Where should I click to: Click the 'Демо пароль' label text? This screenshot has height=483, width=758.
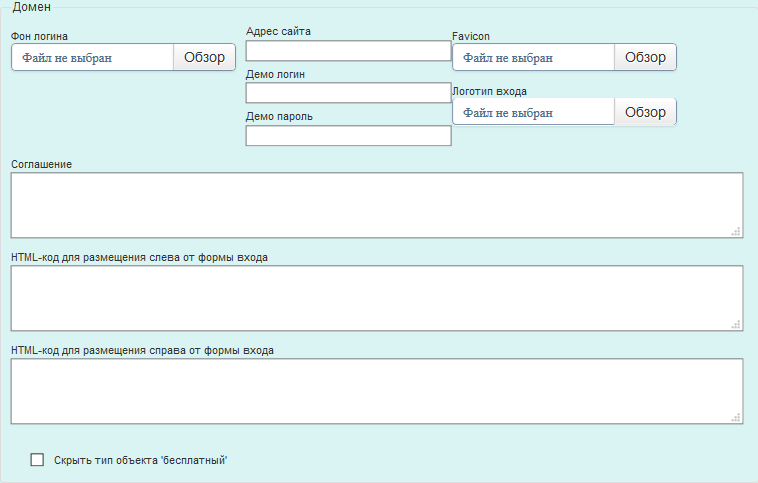(279, 117)
